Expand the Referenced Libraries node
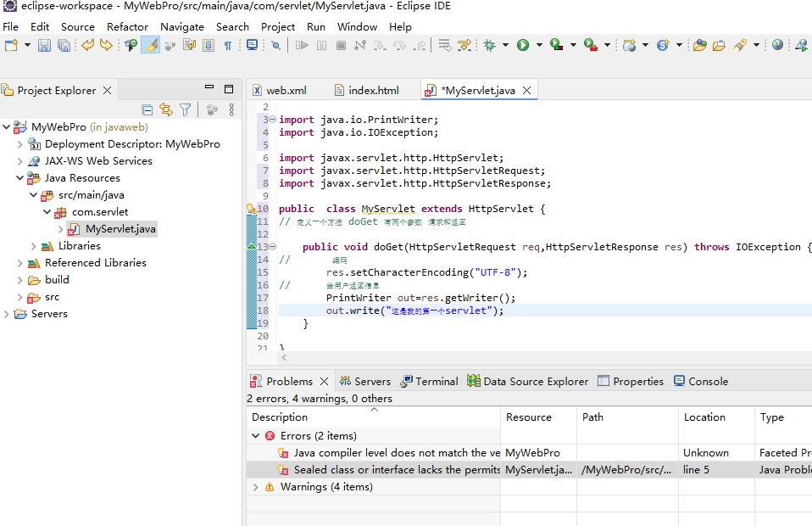812x526 pixels. 19,263
